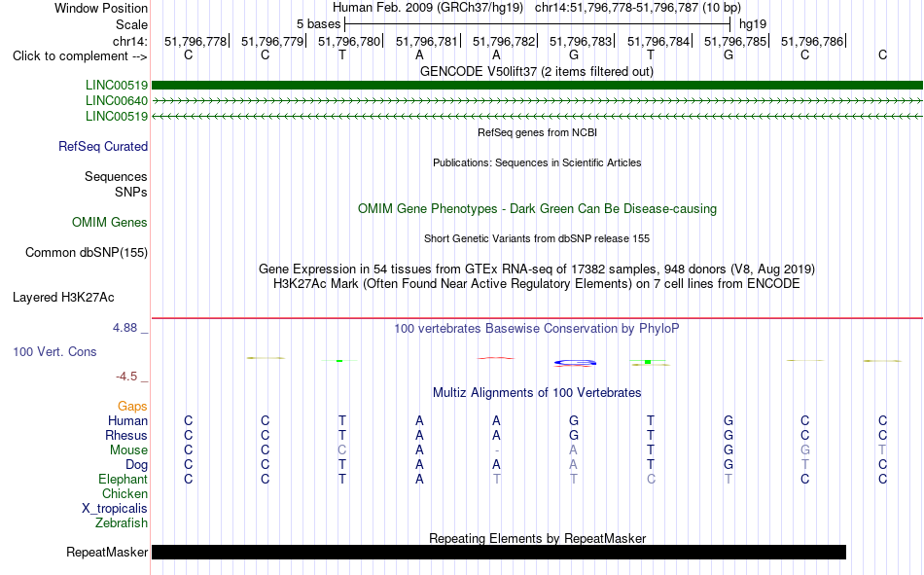The height and width of the screenshot is (575, 924).
Task: Click the hg19 scale label
Action: pos(753,24)
